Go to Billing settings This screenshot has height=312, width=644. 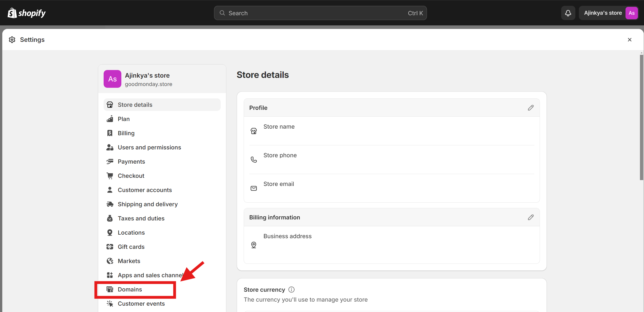click(162, 133)
